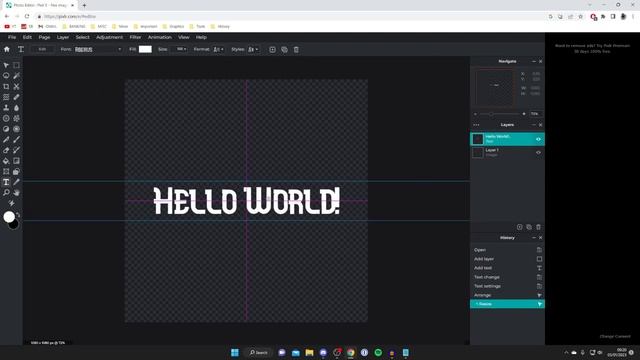Screen dimensions: 640x360
Task: Open the Spotify taskbar icon
Action: 378,352
